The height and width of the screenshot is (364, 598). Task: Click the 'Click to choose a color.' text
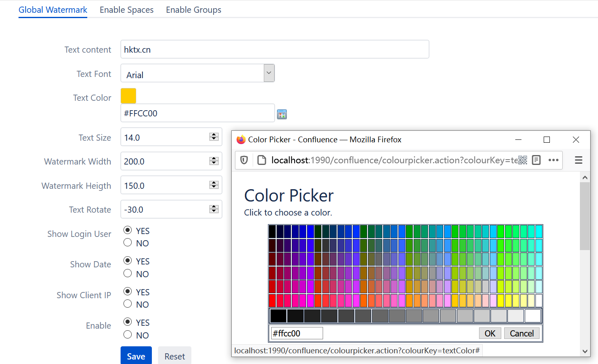288,213
